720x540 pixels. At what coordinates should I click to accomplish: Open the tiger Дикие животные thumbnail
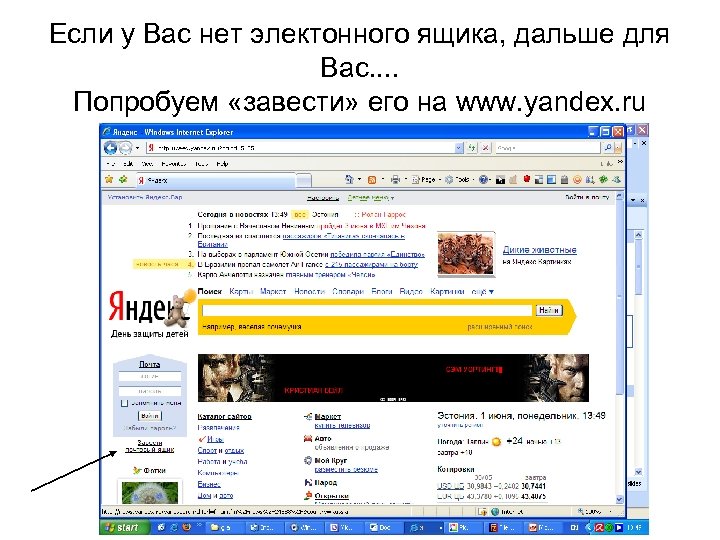466,254
